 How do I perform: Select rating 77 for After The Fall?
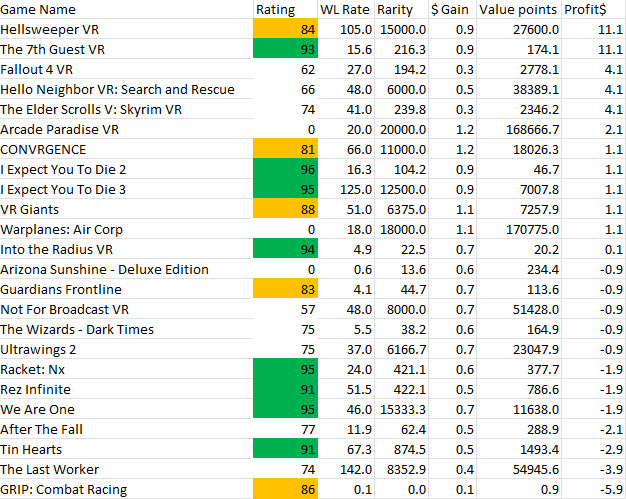(285, 429)
